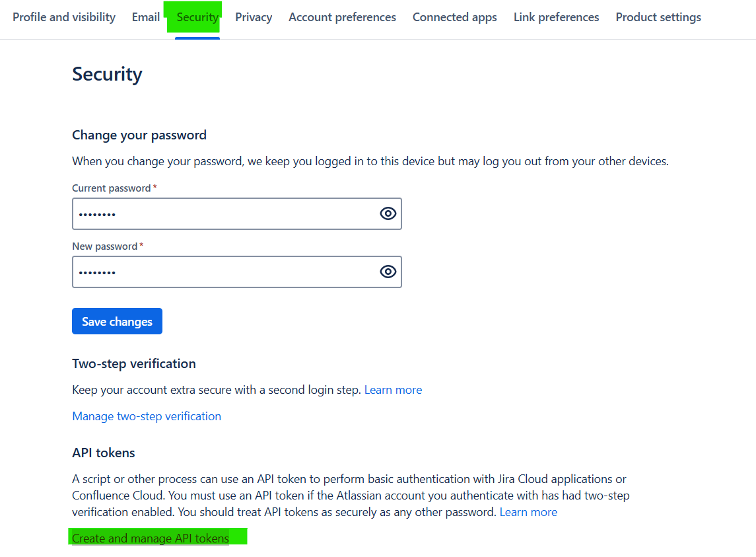756x557 pixels.
Task: Open the Profile and visibility tab
Action: pos(64,17)
